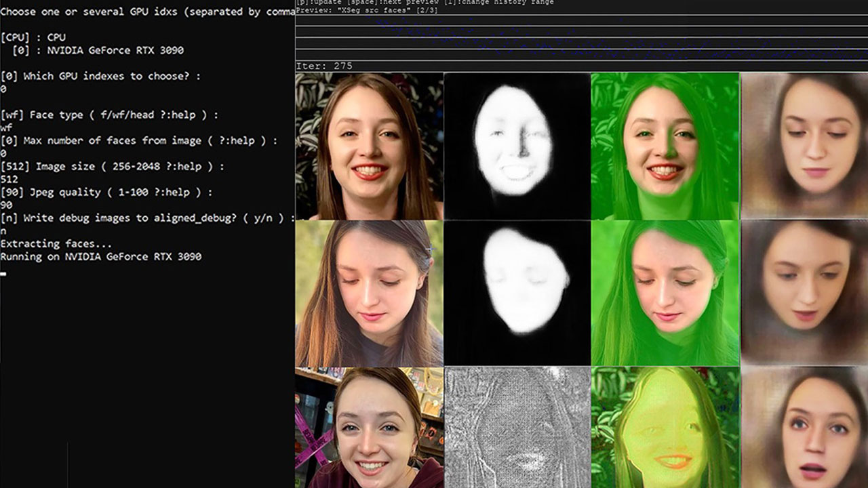The height and width of the screenshot is (488, 868).
Task: Select bottom-row photo of woman in store
Action: [x=370, y=428]
